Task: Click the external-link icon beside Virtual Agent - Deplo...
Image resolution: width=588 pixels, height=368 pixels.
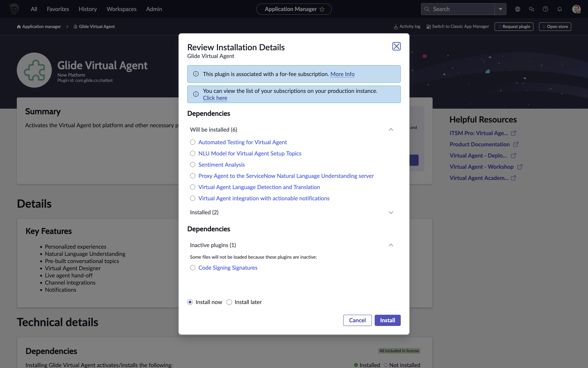Action: [x=513, y=156]
